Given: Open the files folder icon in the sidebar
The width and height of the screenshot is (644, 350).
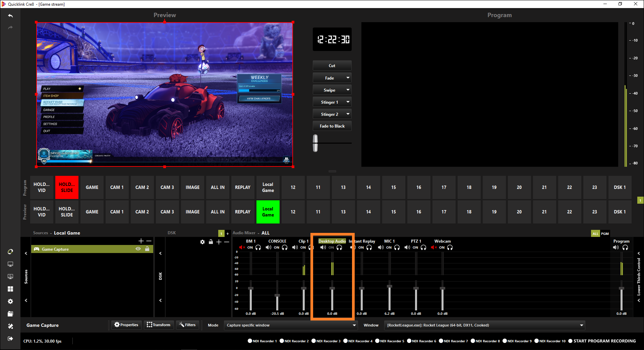Looking at the screenshot, I should (10, 314).
